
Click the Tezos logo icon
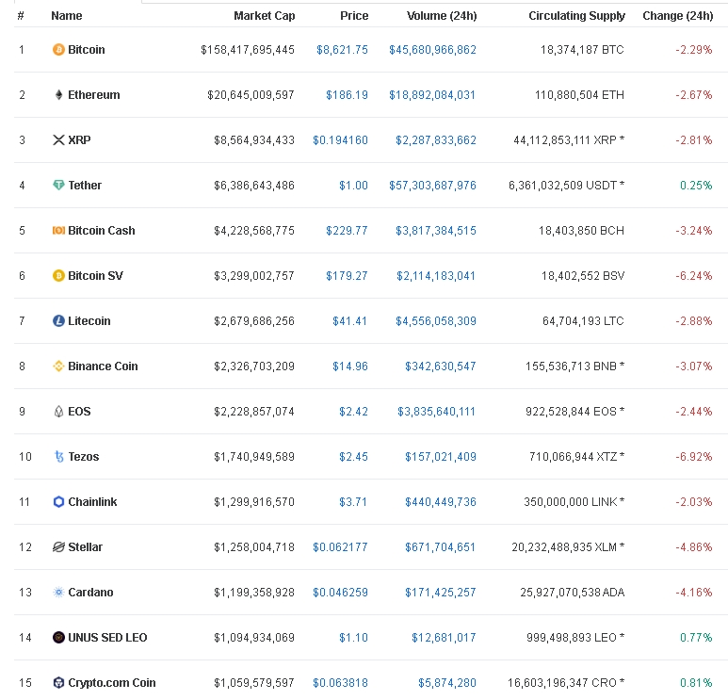pyautogui.click(x=58, y=457)
